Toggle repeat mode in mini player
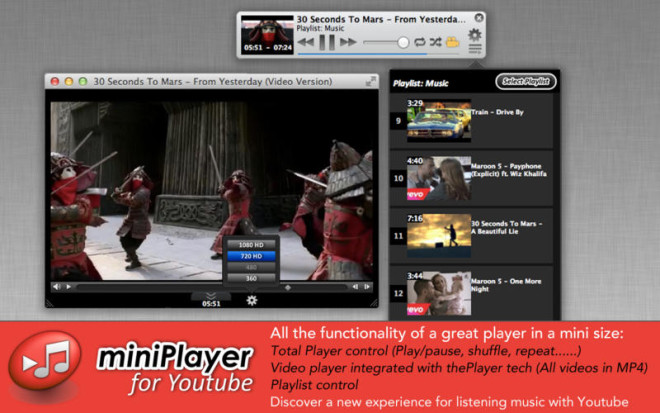Viewport: 660px width, 413px height. click(x=420, y=42)
